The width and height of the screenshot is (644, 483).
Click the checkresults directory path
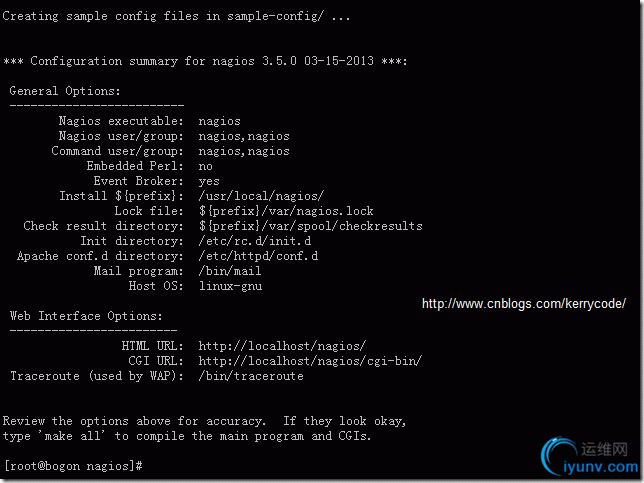[x=310, y=226]
